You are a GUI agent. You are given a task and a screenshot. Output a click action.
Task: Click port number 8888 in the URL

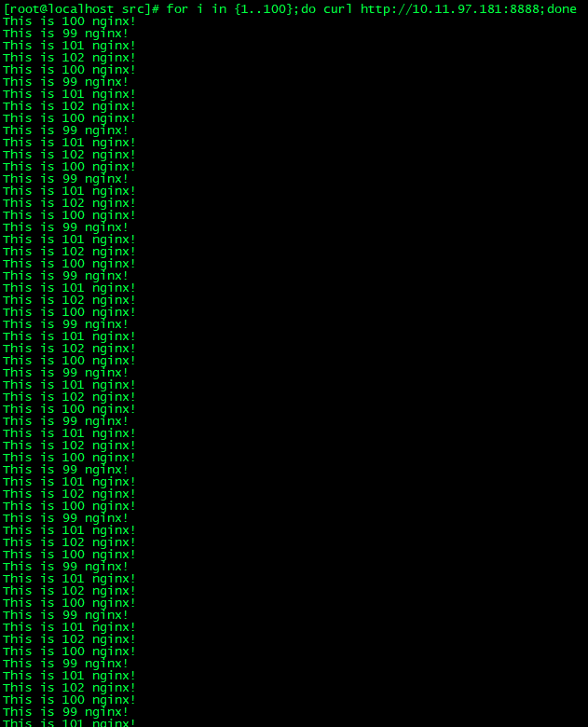(x=524, y=8)
